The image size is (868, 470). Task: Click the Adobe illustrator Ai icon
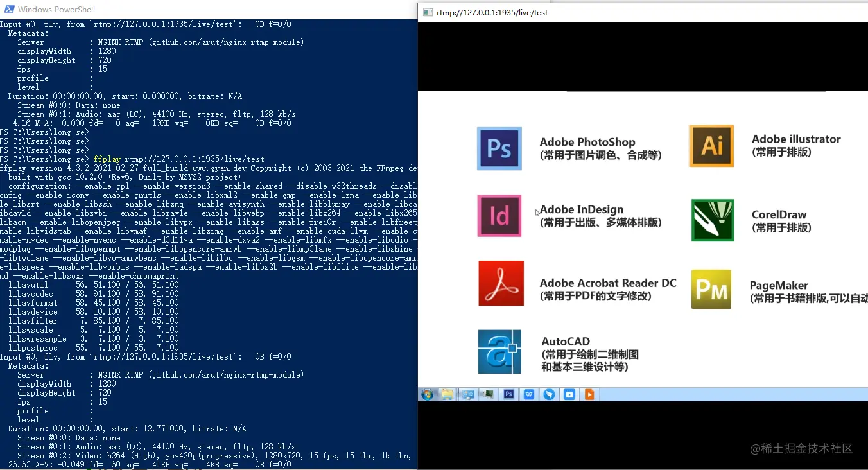coord(711,146)
